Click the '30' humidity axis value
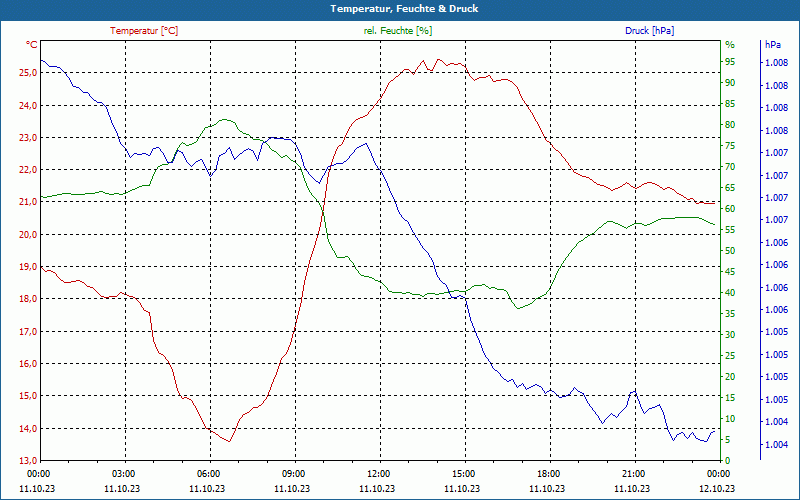This screenshot has height=500, width=800. [730, 335]
